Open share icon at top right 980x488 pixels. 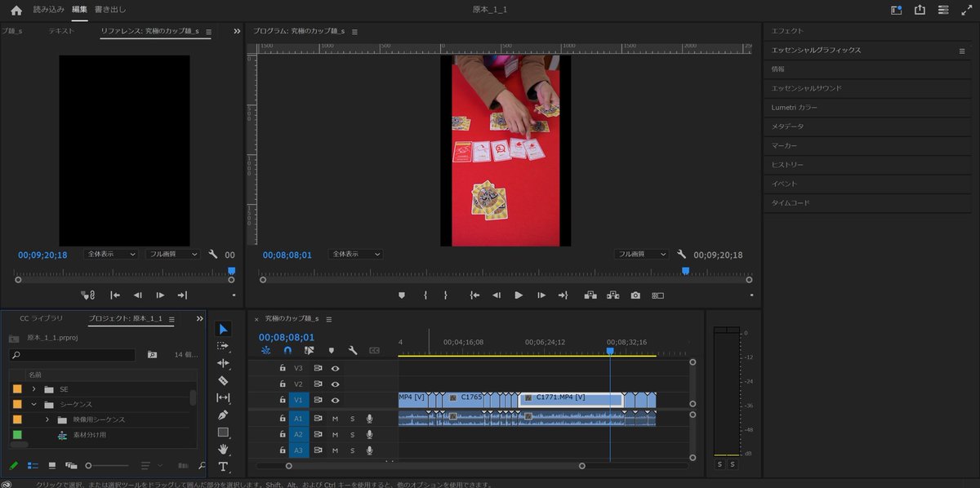[920, 10]
